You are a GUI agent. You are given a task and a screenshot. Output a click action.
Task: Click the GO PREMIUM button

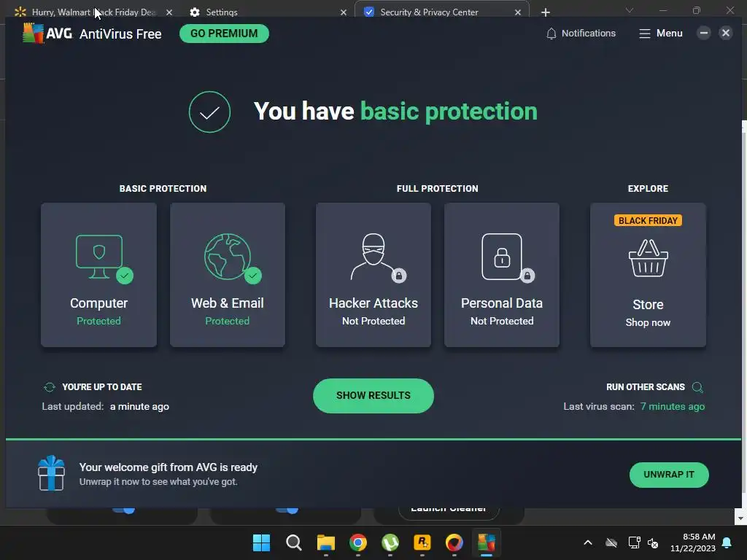click(x=224, y=34)
